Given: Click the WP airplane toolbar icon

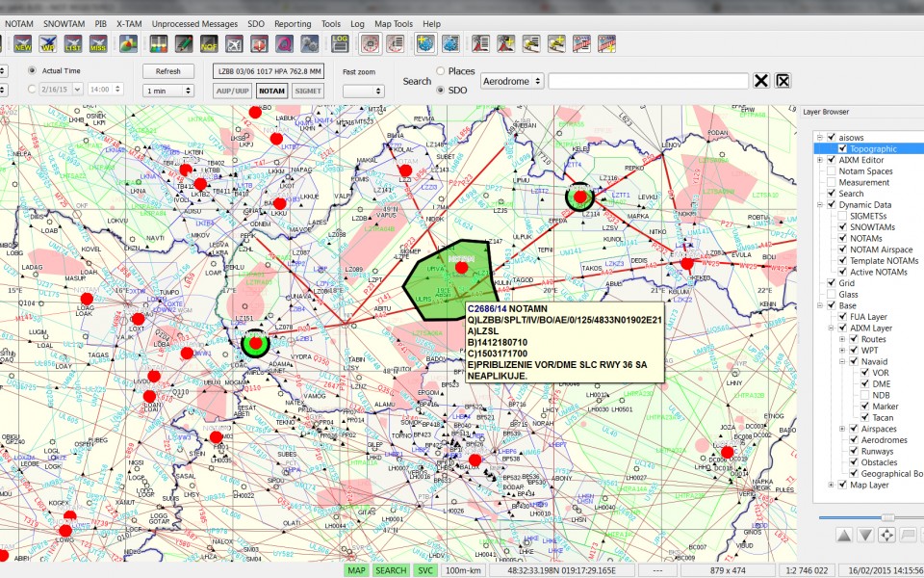Looking at the screenshot, I should pyautogui.click(x=48, y=43).
